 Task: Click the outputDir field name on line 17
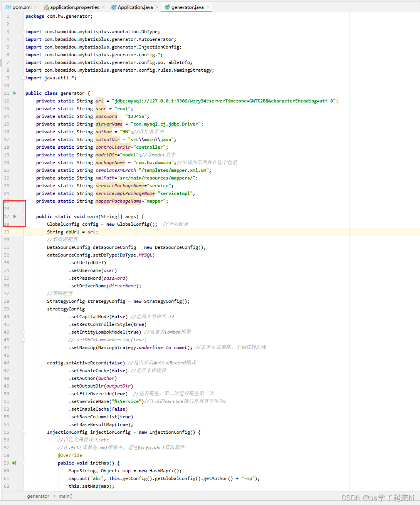click(x=108, y=139)
